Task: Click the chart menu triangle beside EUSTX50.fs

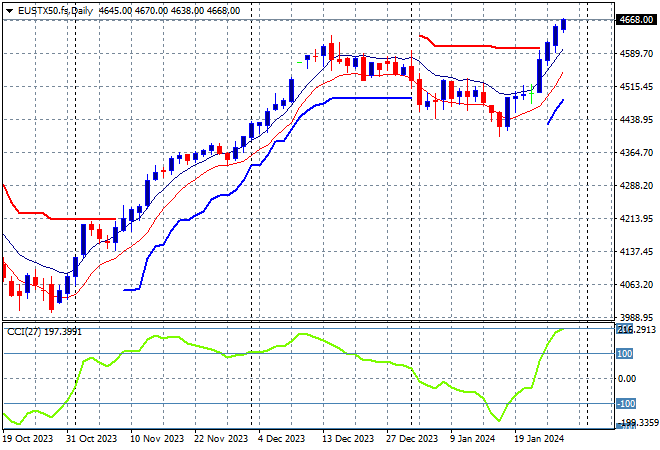Action: click(8, 9)
